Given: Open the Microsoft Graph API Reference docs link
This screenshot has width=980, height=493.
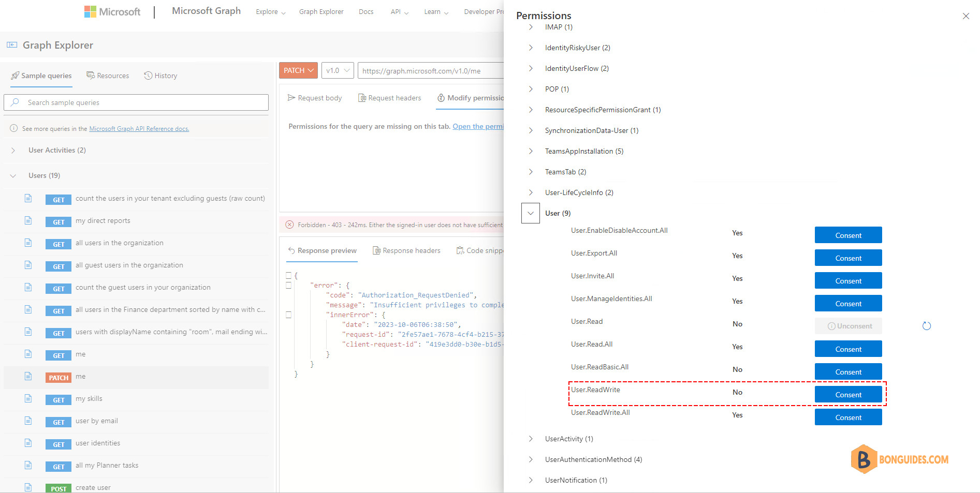Looking at the screenshot, I should (x=139, y=129).
